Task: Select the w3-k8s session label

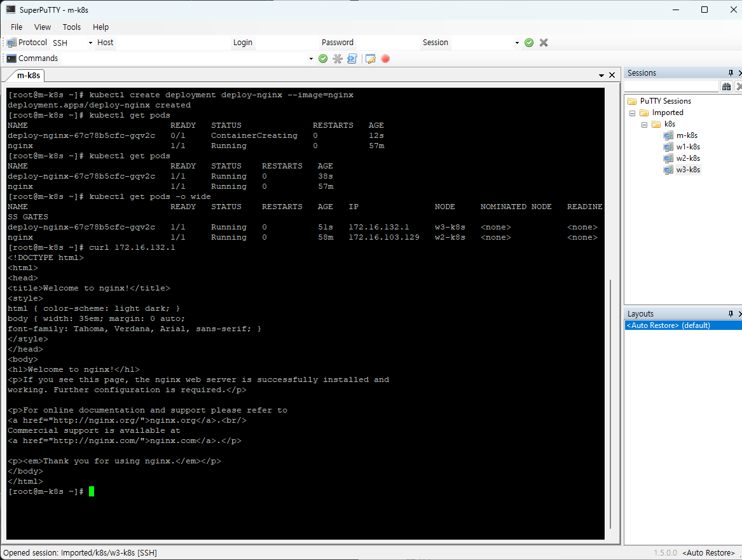Action: pos(688,170)
